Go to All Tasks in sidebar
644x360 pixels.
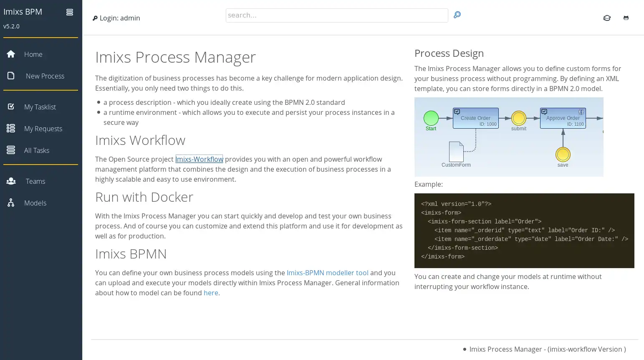click(37, 150)
